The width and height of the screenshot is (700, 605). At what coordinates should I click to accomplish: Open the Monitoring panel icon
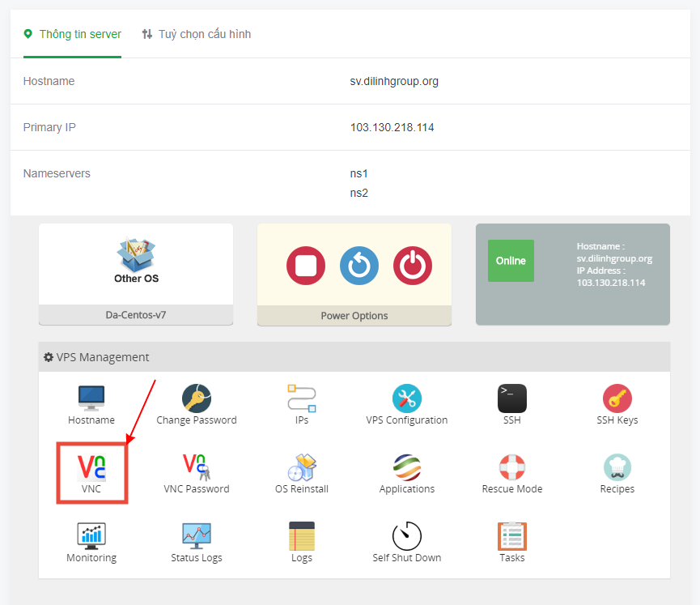(91, 540)
